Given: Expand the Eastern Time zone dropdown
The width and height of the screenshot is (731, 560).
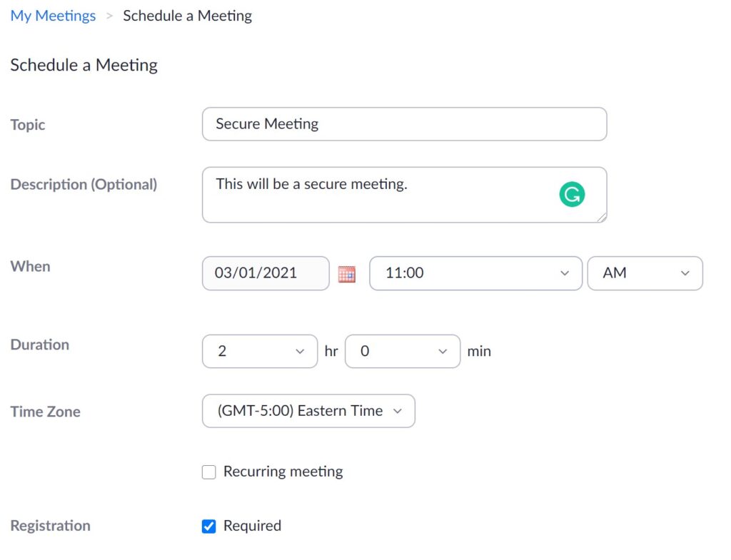Looking at the screenshot, I should click(x=308, y=411).
